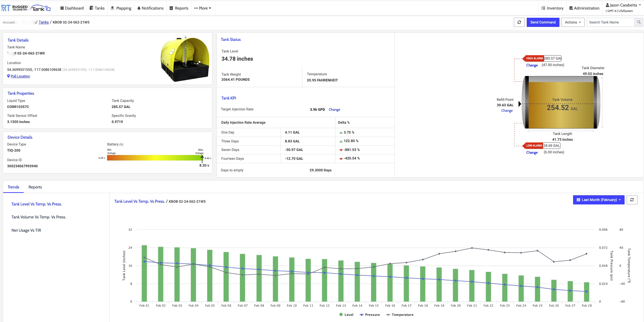Switch to the Reports tab
644x322 pixels.
coord(35,187)
